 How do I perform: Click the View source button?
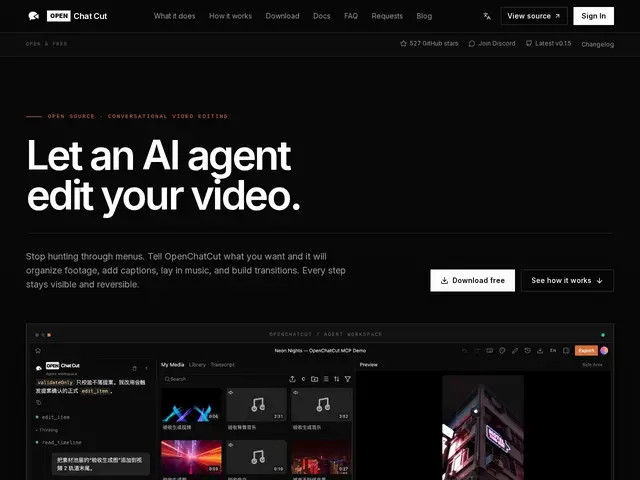click(534, 16)
